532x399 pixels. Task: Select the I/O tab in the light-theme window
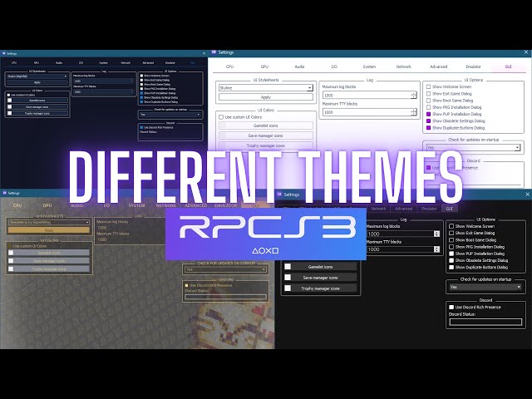334,66
